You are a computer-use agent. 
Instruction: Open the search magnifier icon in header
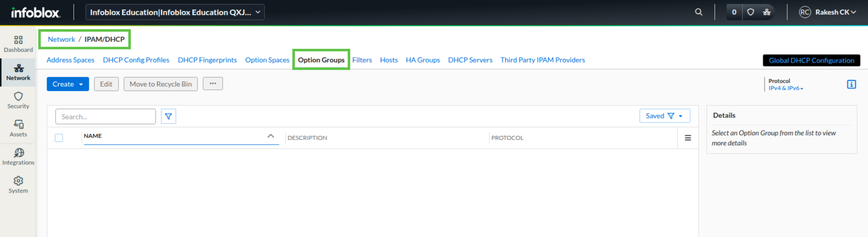[x=698, y=12]
